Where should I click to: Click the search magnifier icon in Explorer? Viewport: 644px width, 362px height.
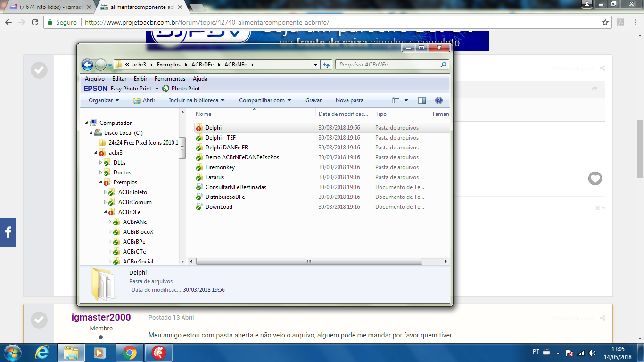coord(443,65)
